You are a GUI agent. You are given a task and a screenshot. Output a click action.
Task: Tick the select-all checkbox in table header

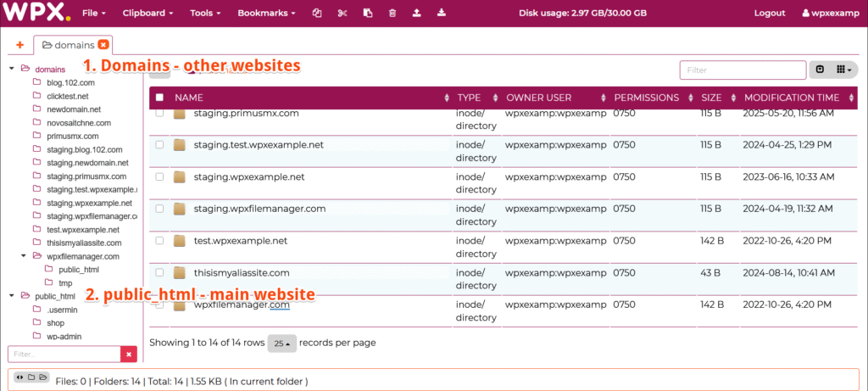click(159, 98)
